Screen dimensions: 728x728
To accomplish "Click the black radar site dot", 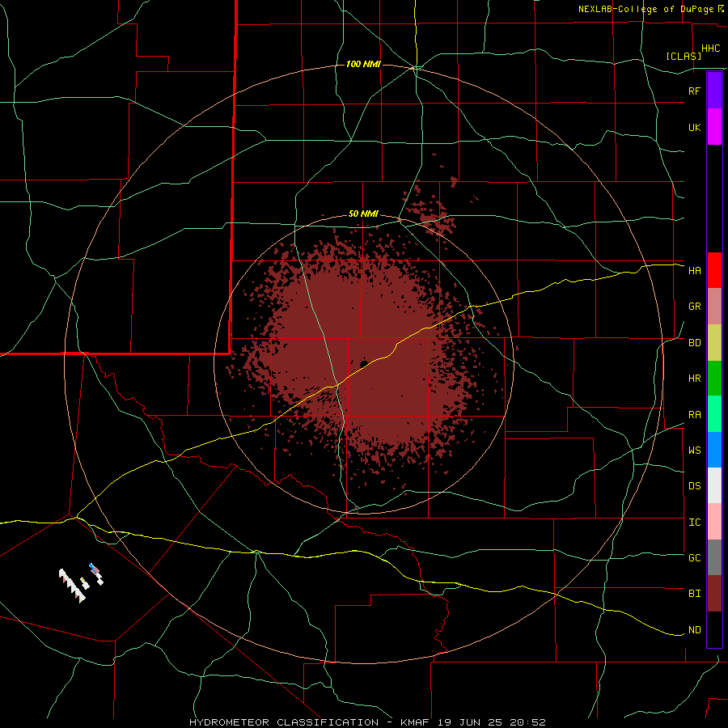I will tap(364, 363).
